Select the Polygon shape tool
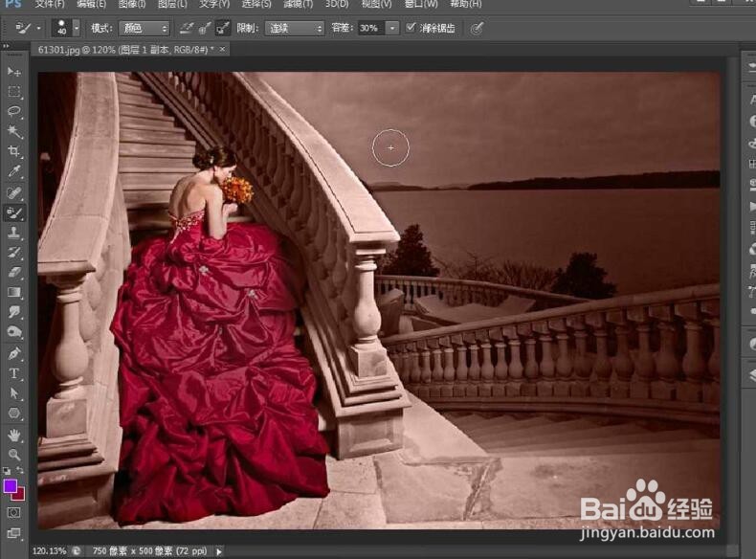756x559 pixels. [x=14, y=414]
